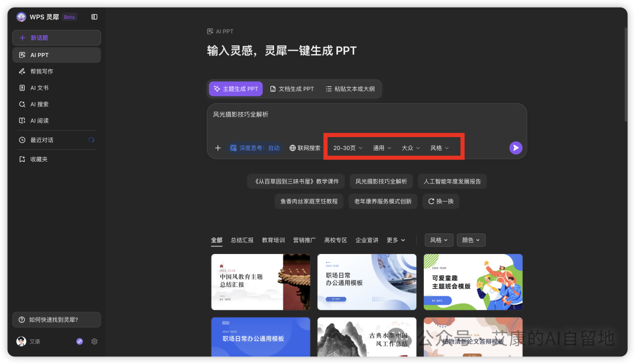Open the 20-30页 page count dropdown
This screenshot has width=635, height=364.
(346, 148)
